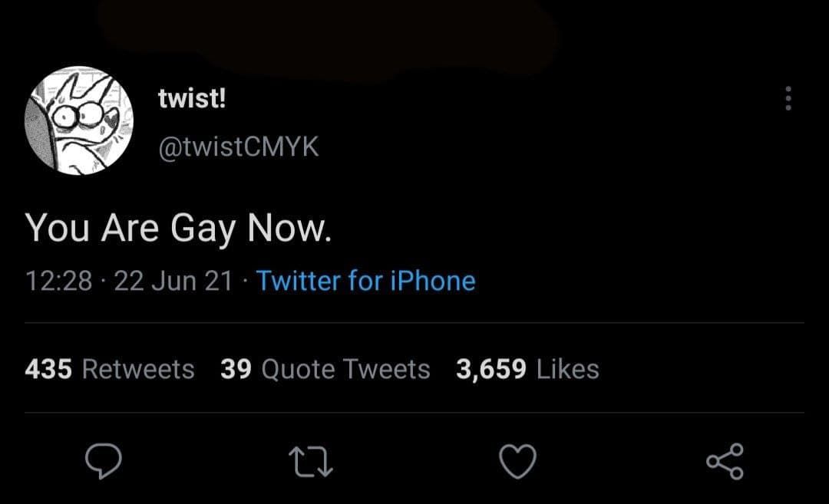This screenshot has width=829, height=504.
Task: Like the tweet with the heart icon
Action: [517, 462]
